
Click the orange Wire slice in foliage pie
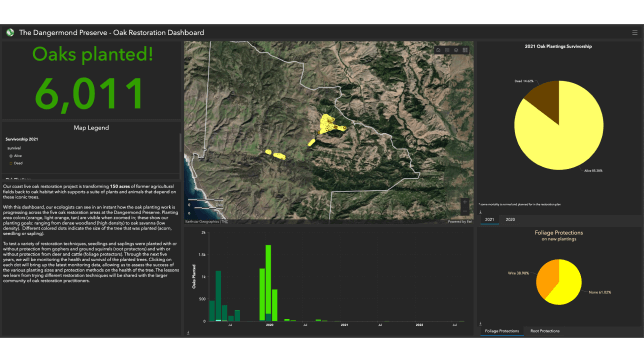point(547,276)
